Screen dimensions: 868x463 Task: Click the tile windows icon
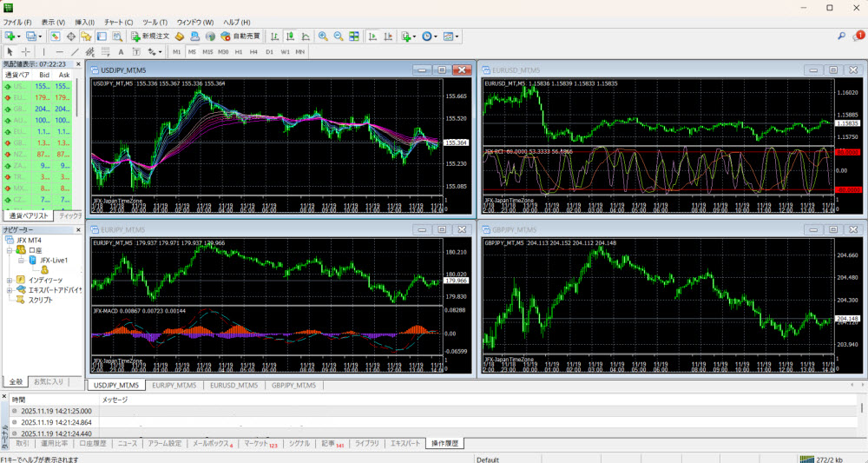(353, 36)
